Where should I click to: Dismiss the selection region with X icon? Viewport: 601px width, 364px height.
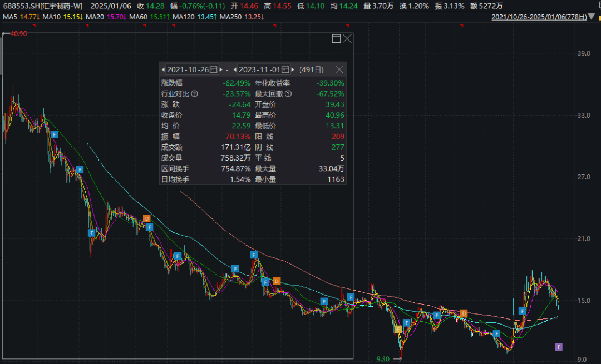point(347,38)
